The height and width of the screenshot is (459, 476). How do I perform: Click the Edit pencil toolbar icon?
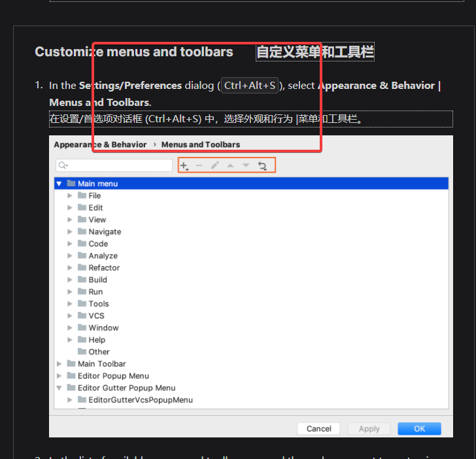pyautogui.click(x=215, y=165)
